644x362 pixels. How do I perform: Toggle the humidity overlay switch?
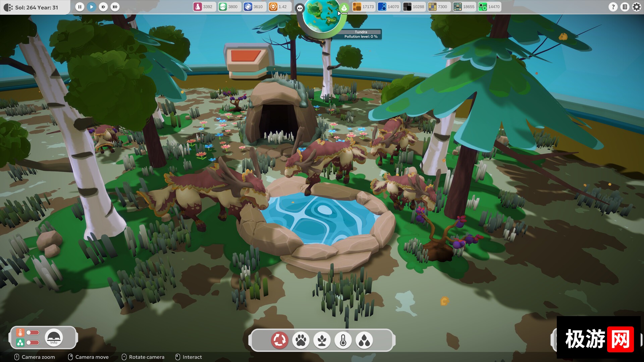33,343
